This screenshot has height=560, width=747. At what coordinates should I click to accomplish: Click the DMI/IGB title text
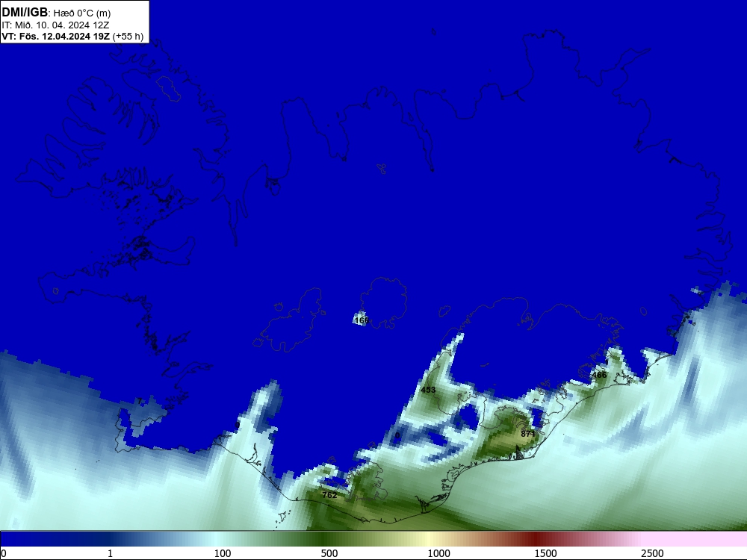coord(25,12)
